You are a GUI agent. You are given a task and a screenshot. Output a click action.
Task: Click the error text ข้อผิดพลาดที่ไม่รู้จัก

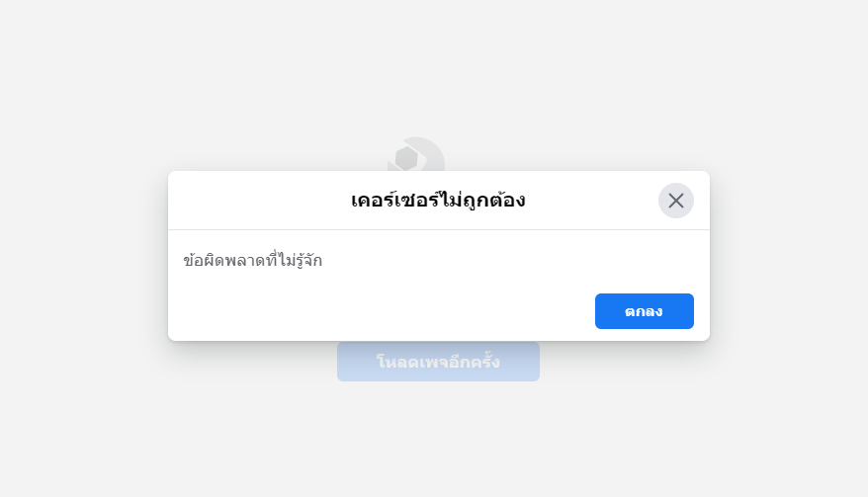pos(253,261)
